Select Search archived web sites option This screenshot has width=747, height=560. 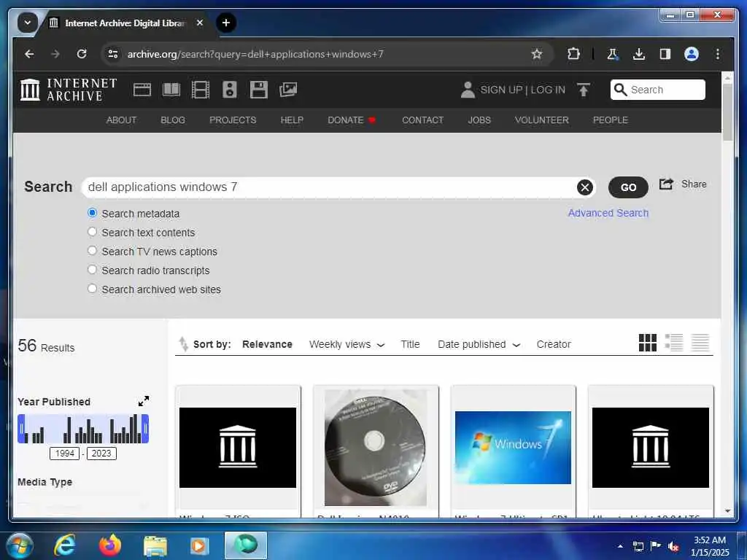(93, 289)
